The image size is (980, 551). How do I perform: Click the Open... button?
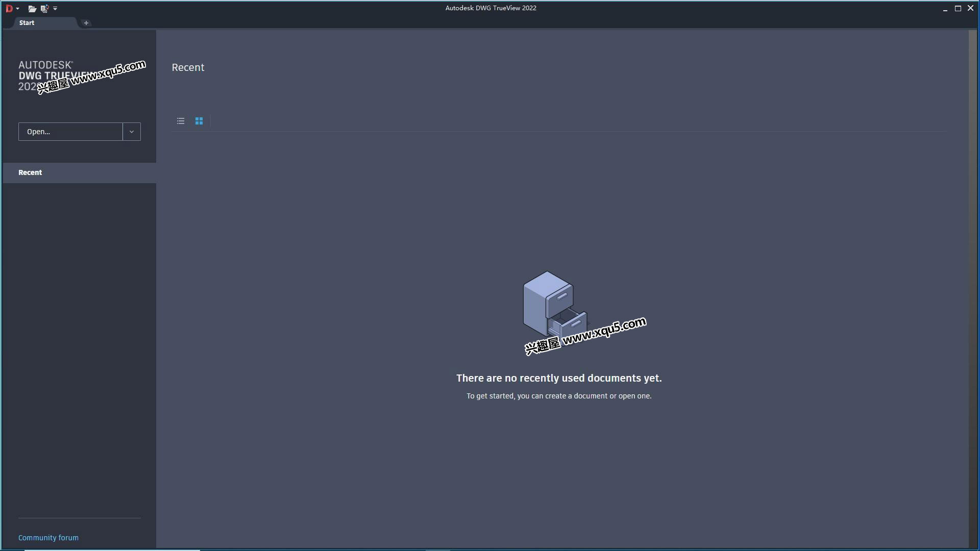[x=70, y=132]
